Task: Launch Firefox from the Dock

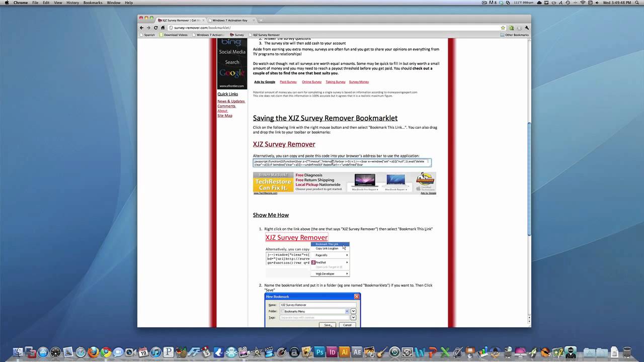Action: click(x=94, y=352)
